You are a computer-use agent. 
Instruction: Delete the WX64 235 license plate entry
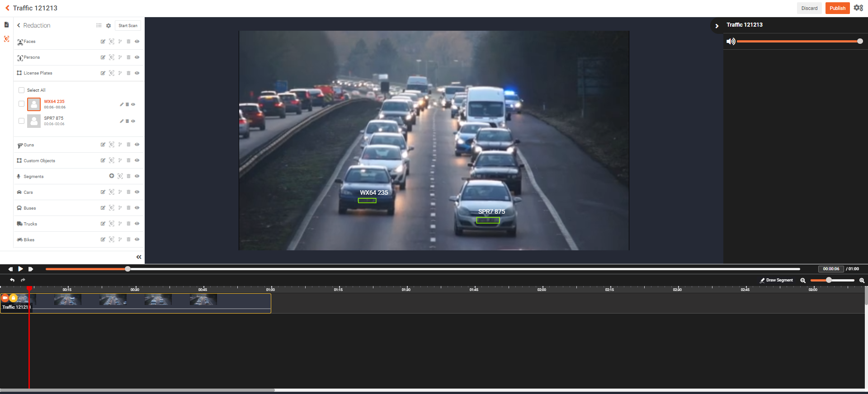click(127, 104)
